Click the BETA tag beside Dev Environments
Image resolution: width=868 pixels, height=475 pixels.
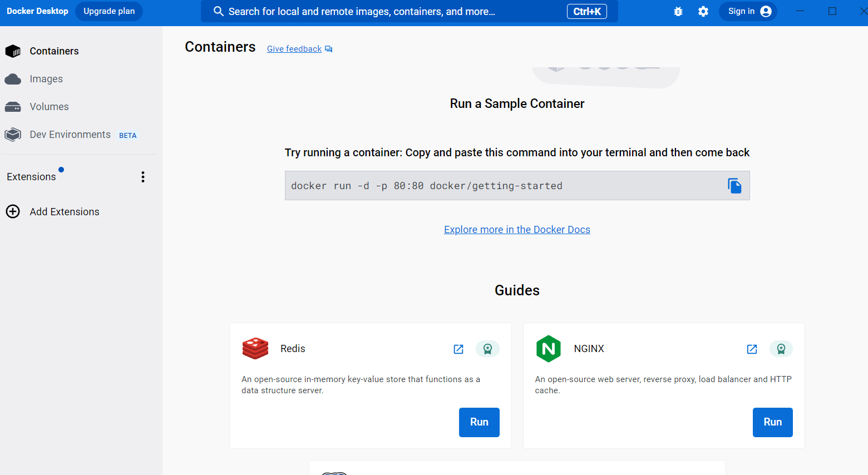(128, 136)
